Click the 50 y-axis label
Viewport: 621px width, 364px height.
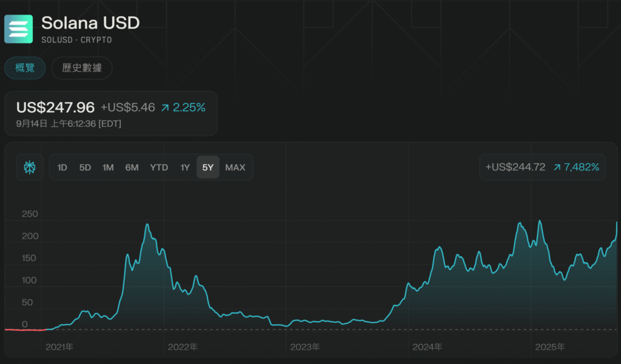[x=27, y=302]
